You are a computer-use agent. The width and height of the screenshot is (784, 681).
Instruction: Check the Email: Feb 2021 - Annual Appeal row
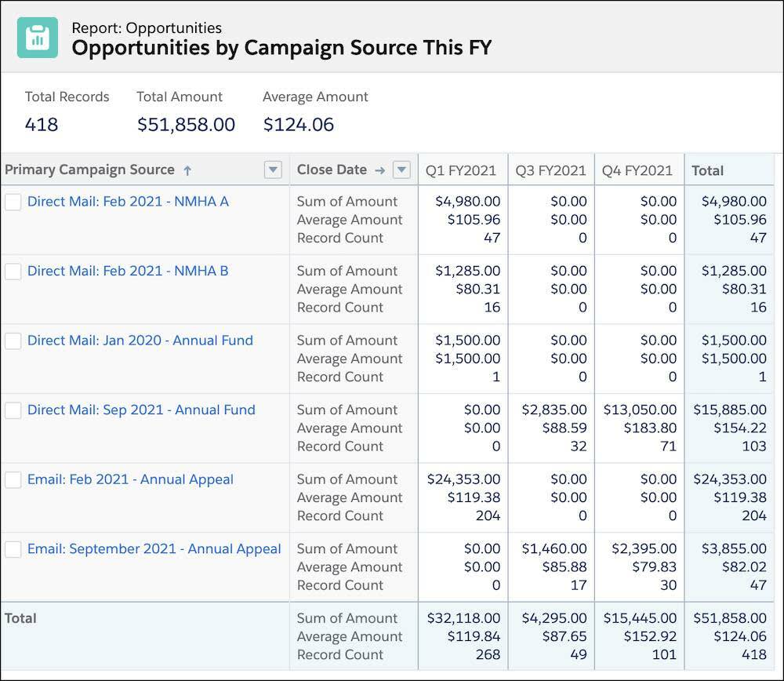13,479
